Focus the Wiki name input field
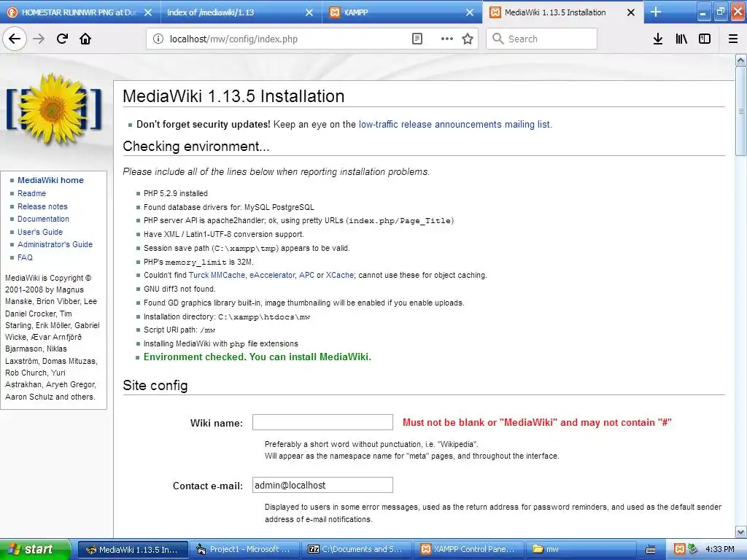This screenshot has width=747, height=560. pyautogui.click(x=322, y=422)
